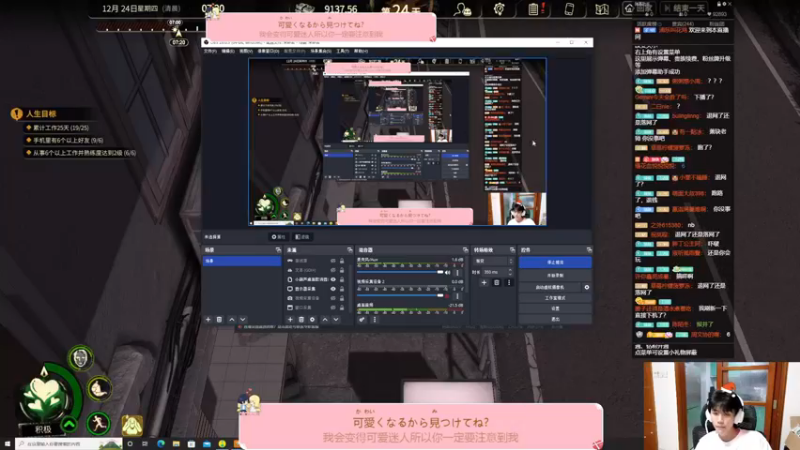Open the 视图 menu in OBS
This screenshot has width=800, height=450.
245,51
